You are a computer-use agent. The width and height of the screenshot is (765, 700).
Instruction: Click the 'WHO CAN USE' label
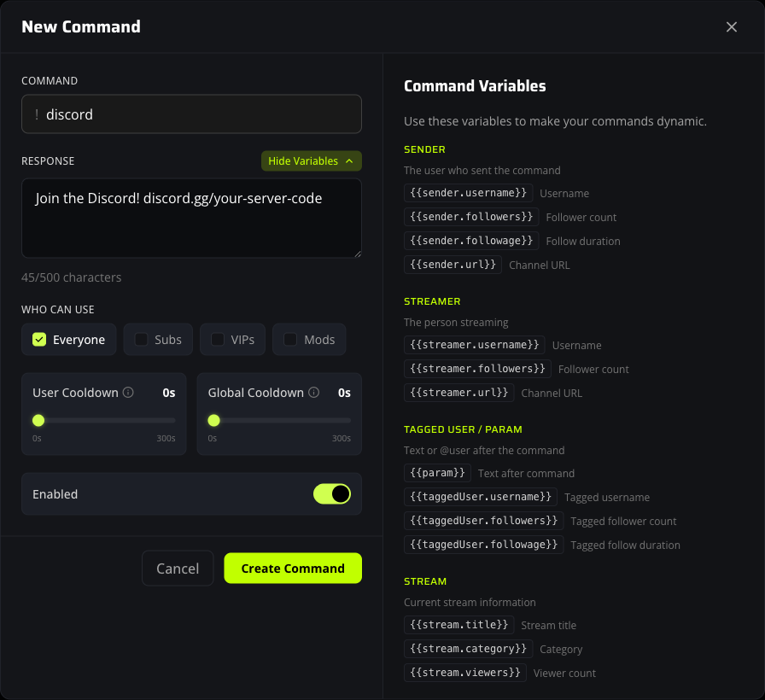coord(58,310)
